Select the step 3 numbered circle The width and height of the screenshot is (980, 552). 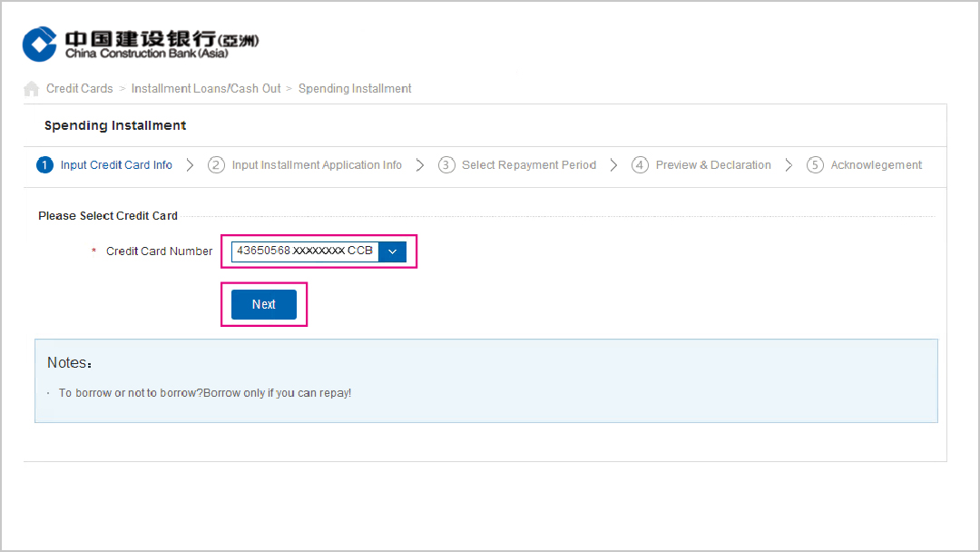pos(446,165)
